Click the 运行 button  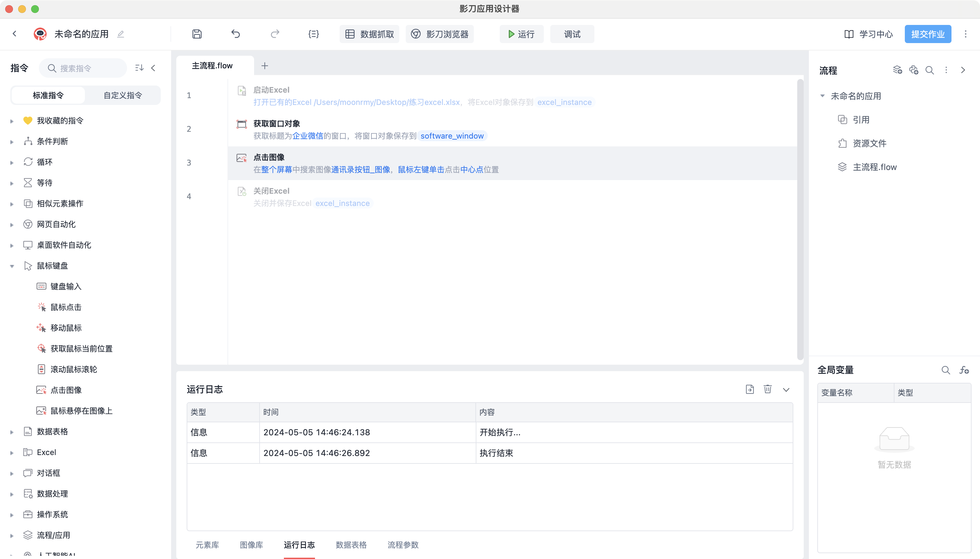[x=521, y=34]
